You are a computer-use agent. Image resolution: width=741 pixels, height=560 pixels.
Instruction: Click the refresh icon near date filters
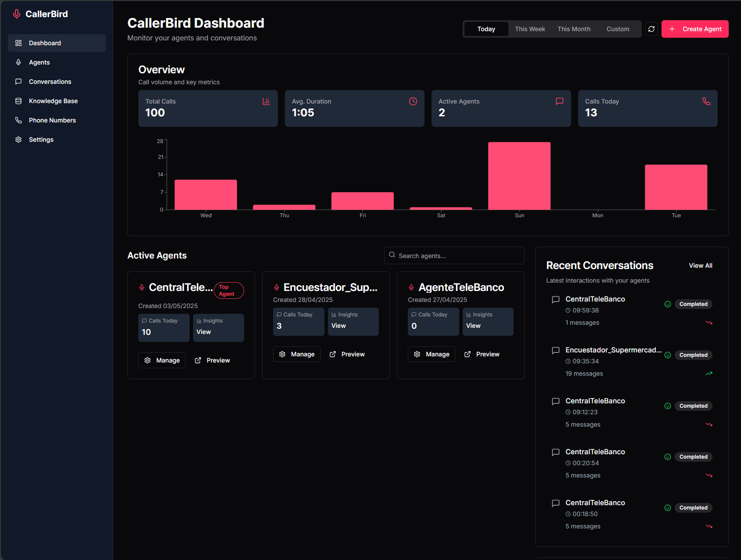[x=652, y=29]
